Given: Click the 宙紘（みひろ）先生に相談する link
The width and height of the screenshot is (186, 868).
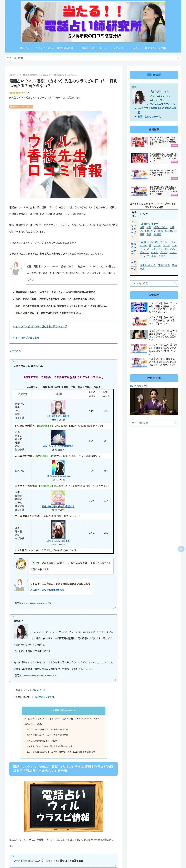Looking at the screenshot, I should (x=58, y=506).
